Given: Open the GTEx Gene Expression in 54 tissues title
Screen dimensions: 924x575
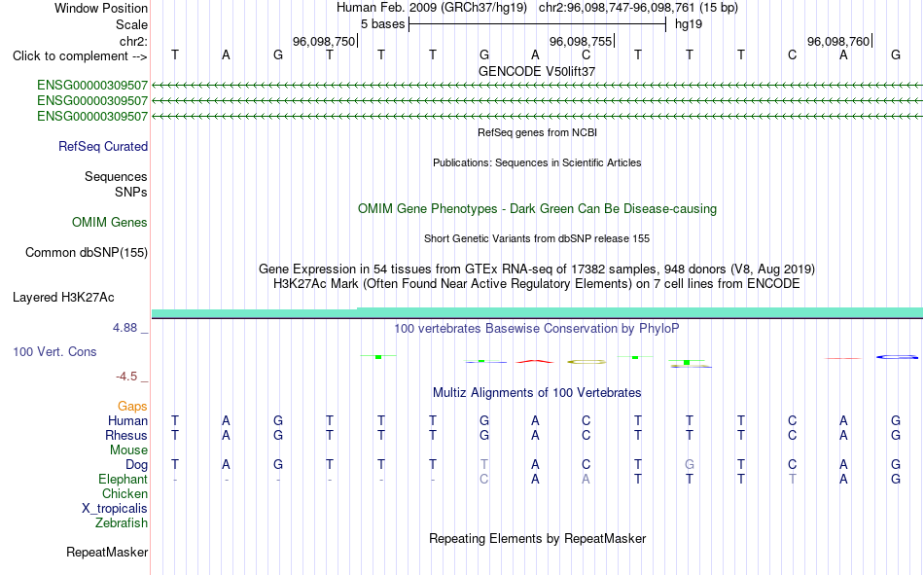Looking at the screenshot, I should 537,269.
